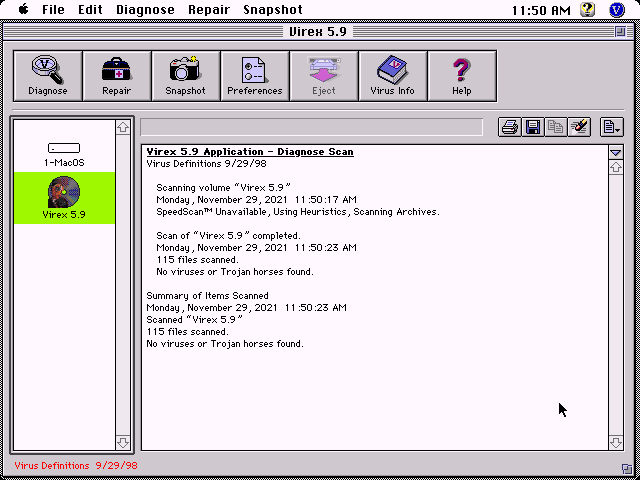Take a Snapshot with the camera button
Viewport: 640px width, 480px height.
click(186, 76)
